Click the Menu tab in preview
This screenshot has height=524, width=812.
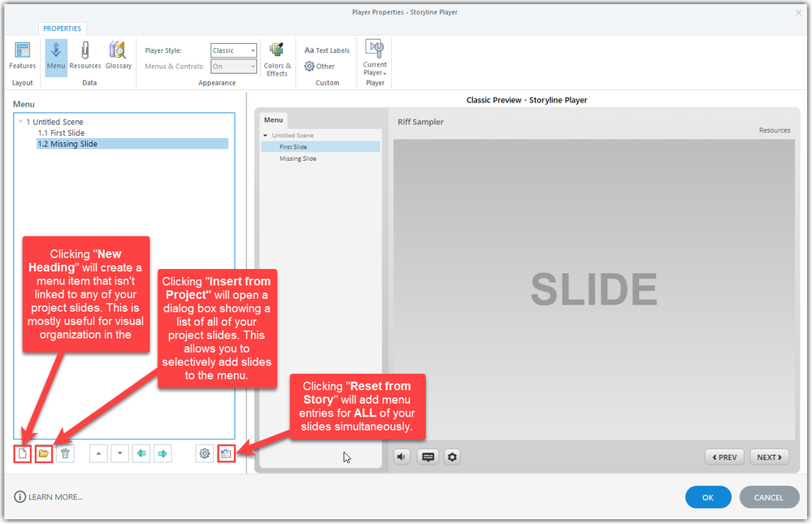click(273, 120)
